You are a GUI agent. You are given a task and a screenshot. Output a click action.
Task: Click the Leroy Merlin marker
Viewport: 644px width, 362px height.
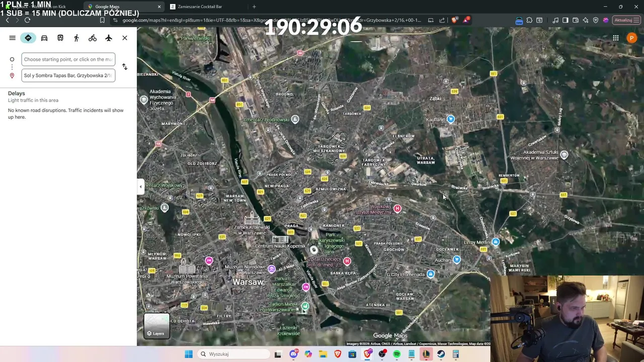click(496, 242)
